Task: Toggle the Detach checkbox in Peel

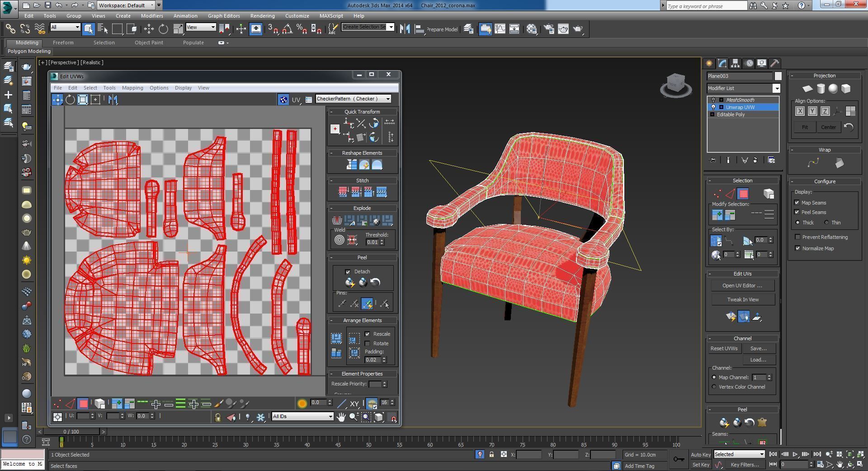Action: pyautogui.click(x=348, y=272)
